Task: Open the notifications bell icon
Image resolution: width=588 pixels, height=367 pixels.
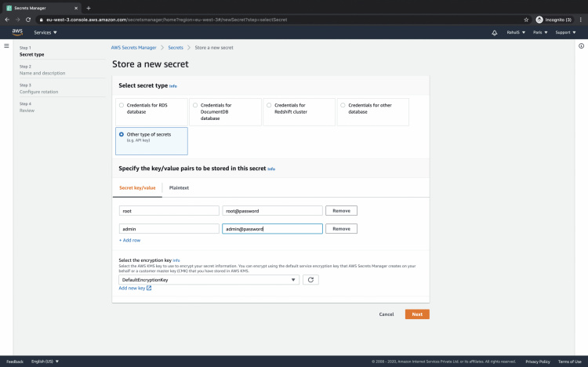Action: [x=495, y=33]
